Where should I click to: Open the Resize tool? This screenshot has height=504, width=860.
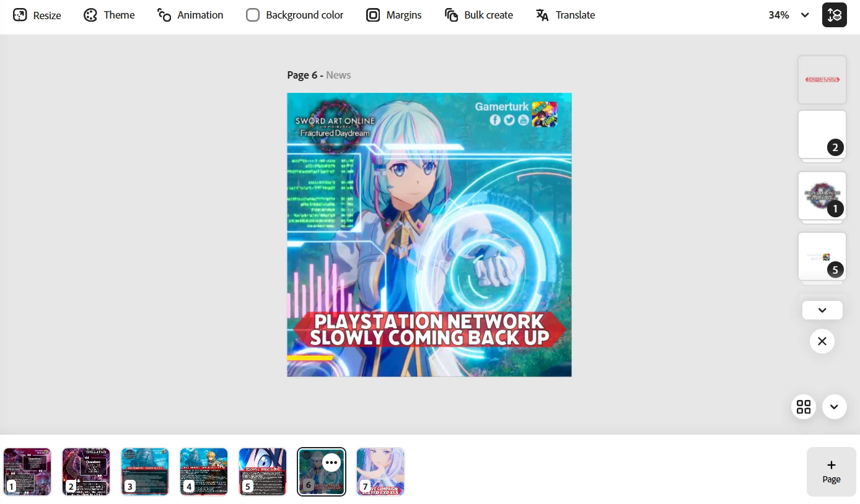tap(37, 15)
